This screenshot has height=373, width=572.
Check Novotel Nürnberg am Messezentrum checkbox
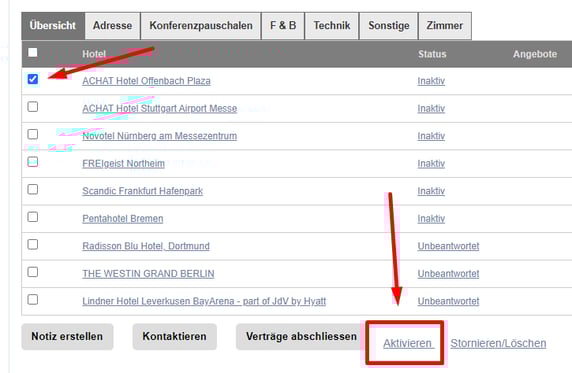(x=33, y=134)
